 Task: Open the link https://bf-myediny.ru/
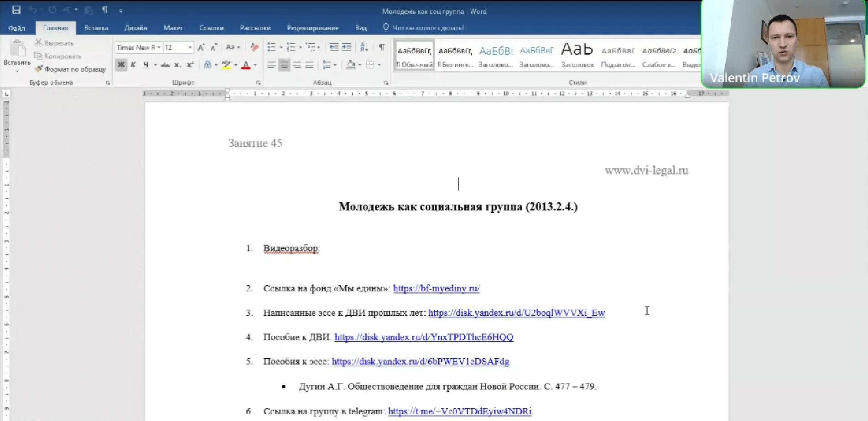pyautogui.click(x=436, y=288)
